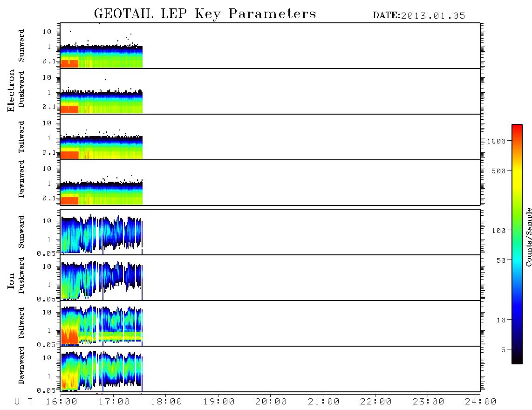Click the 1 tick of Electron Tailward panel
This screenshot has width=532, height=410.
pyautogui.click(x=49, y=138)
